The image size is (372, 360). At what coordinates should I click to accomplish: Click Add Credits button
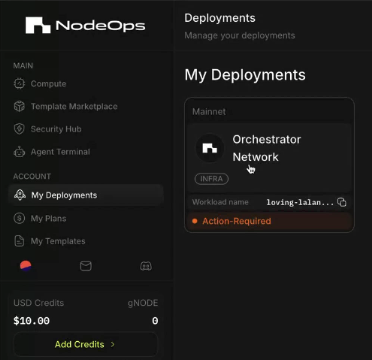pyautogui.click(x=85, y=344)
